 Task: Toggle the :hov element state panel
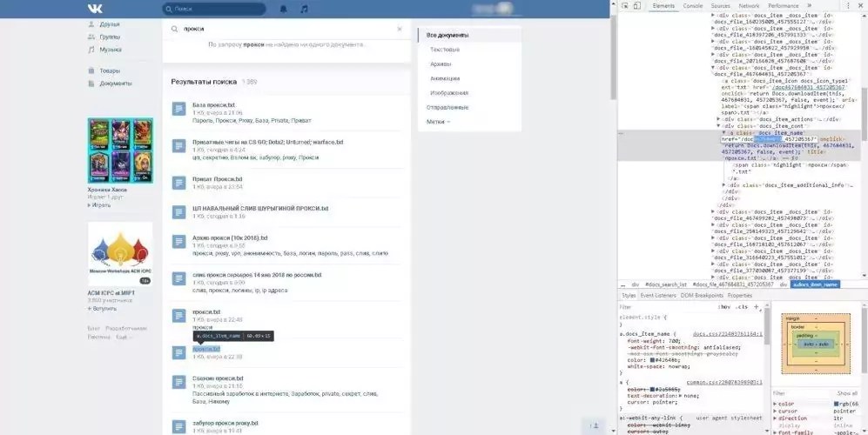723,307
